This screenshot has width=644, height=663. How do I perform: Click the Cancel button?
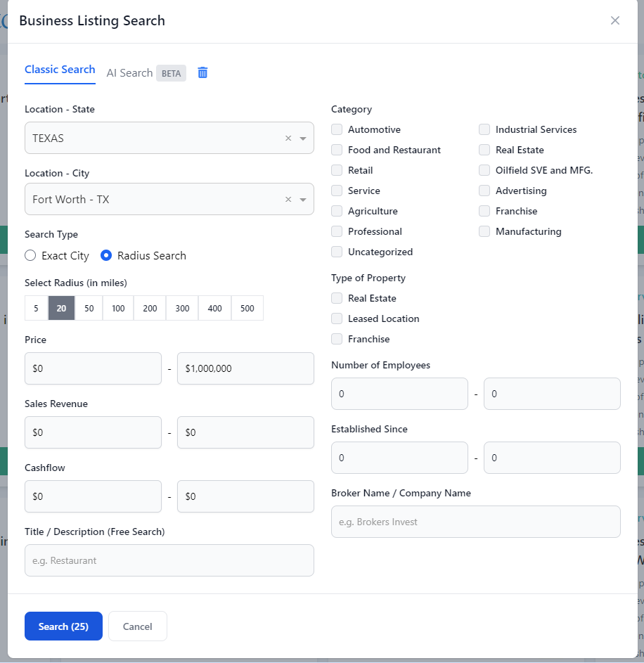point(138,626)
